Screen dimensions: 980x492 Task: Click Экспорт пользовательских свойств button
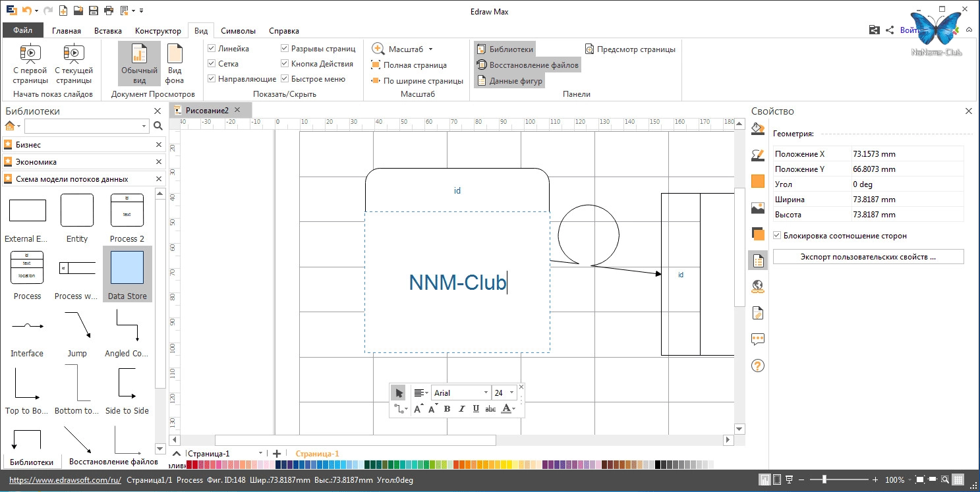coord(868,257)
